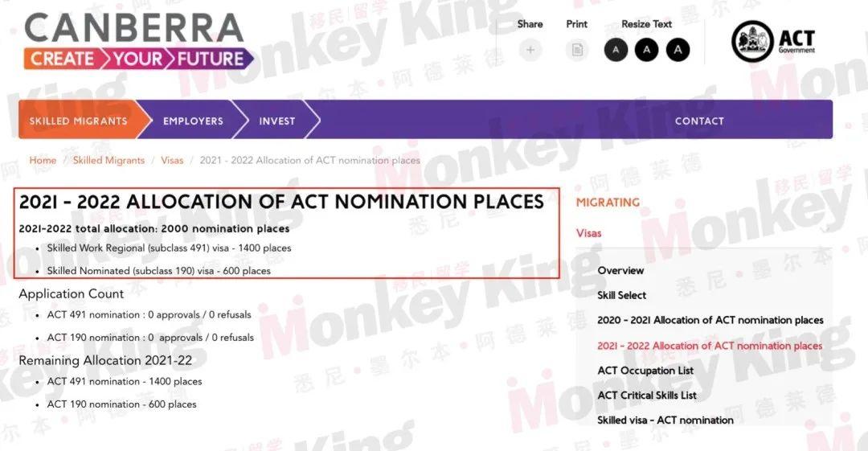868x451 pixels.
Task: Go to the Contact menu item
Action: tap(699, 121)
